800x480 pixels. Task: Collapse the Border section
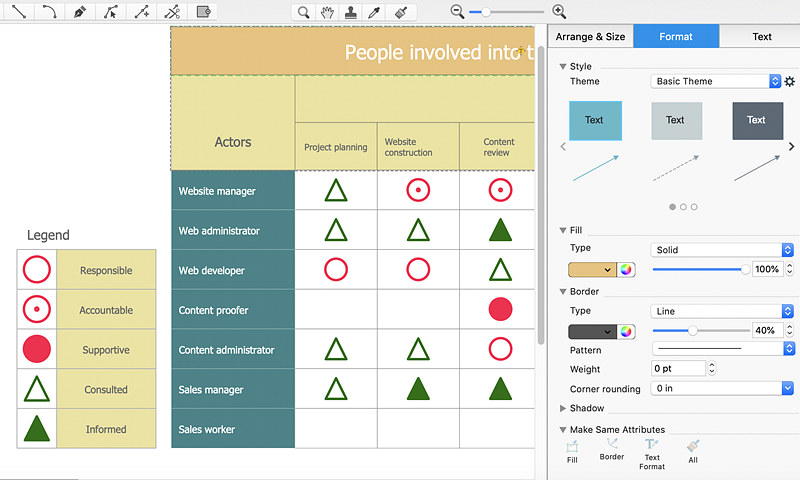coord(564,292)
